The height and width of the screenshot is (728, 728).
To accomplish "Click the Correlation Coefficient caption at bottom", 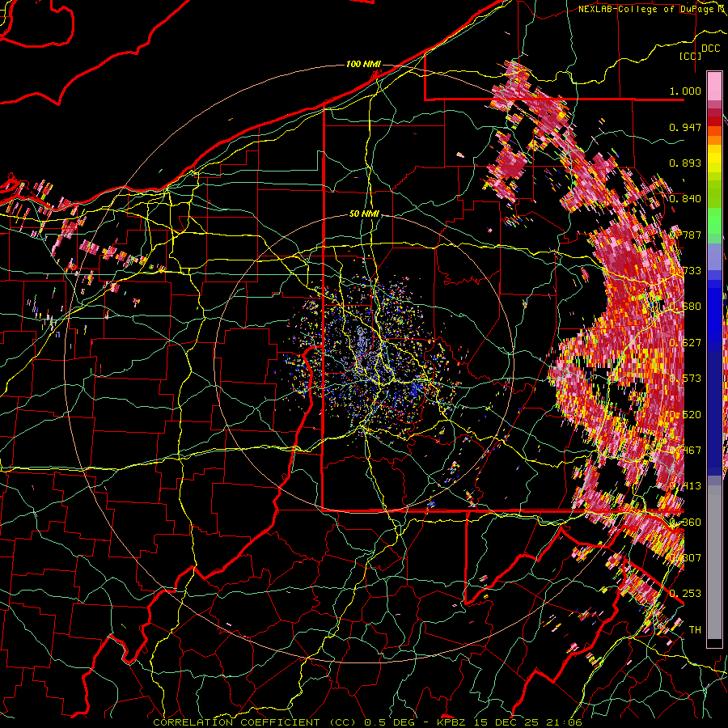I will 367,722.
